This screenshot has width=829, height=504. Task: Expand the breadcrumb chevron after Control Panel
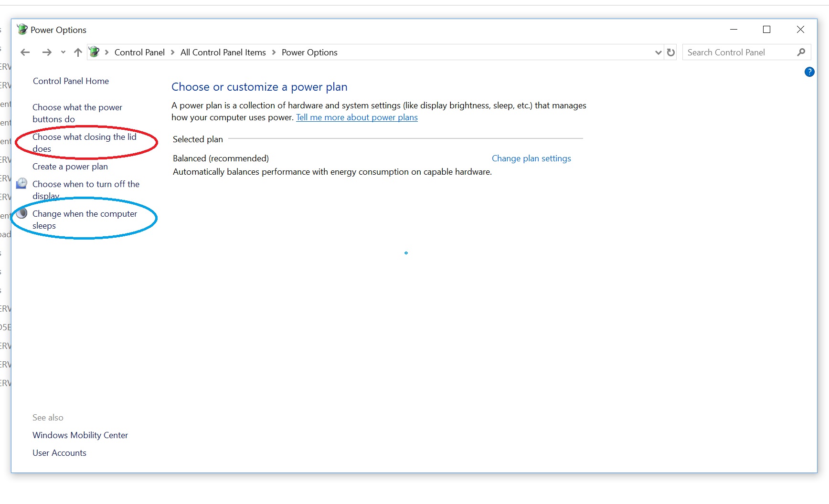click(x=171, y=52)
